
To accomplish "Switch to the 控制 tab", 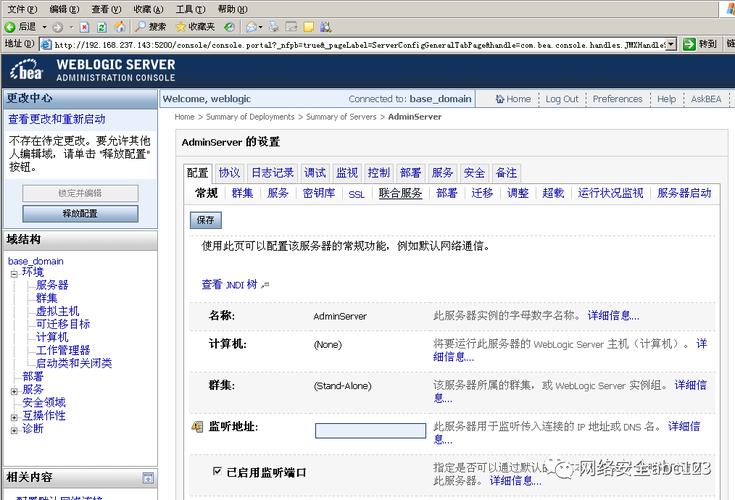I will pos(379,173).
